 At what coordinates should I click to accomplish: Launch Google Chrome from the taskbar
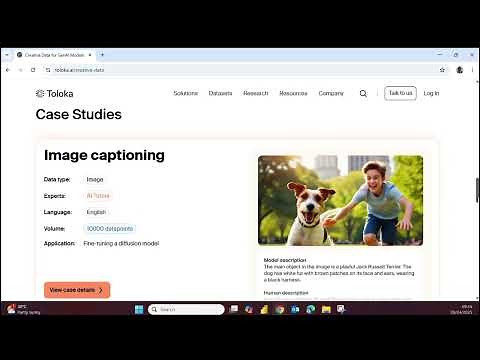(x=280, y=309)
